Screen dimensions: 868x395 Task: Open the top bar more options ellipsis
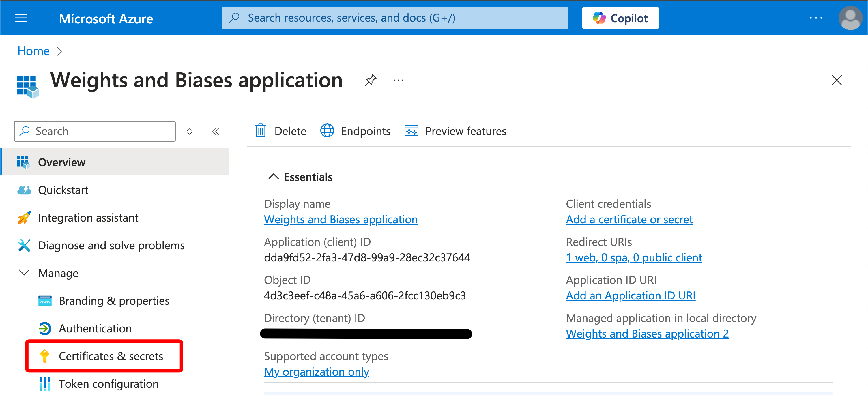[816, 18]
